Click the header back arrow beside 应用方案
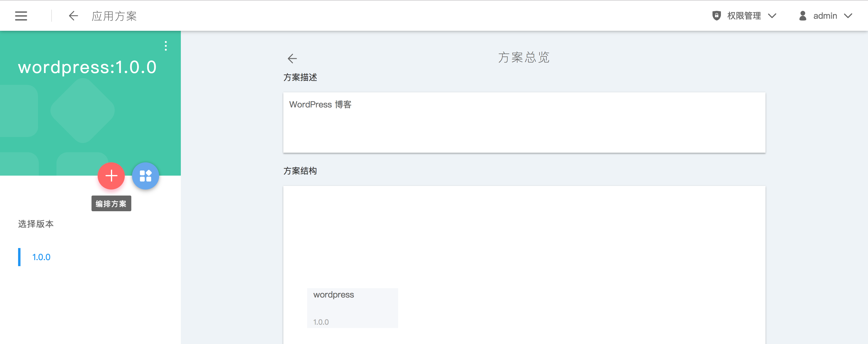 tap(73, 16)
